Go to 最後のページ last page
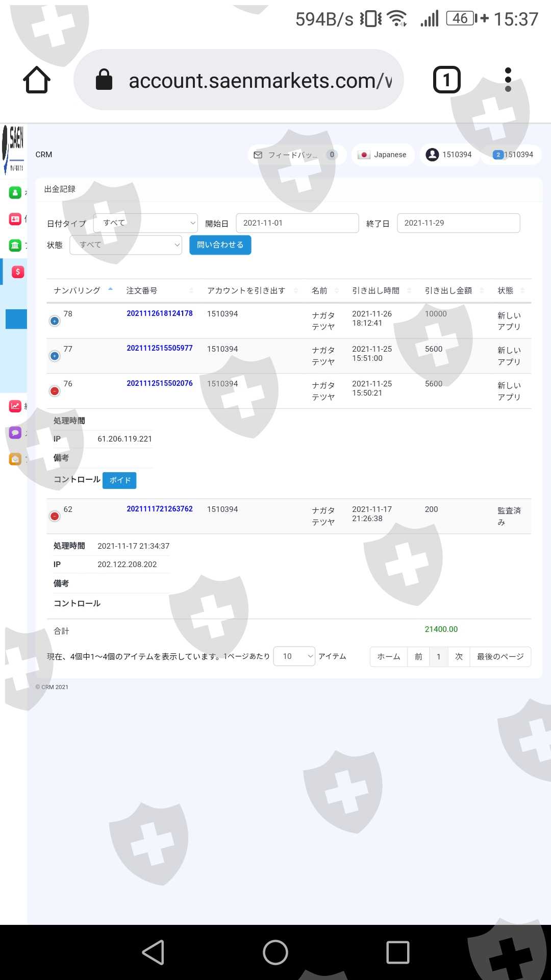Image resolution: width=551 pixels, height=980 pixels. coord(500,656)
